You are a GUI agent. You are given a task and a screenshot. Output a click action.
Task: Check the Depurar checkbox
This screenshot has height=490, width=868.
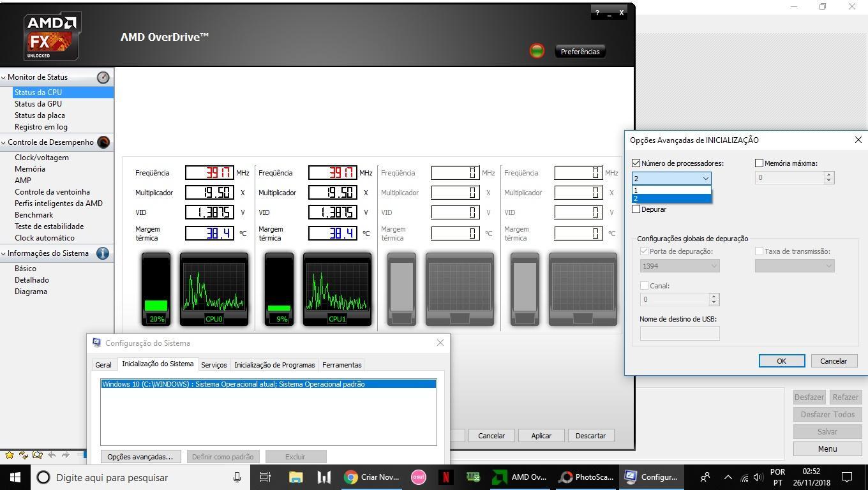(x=636, y=209)
